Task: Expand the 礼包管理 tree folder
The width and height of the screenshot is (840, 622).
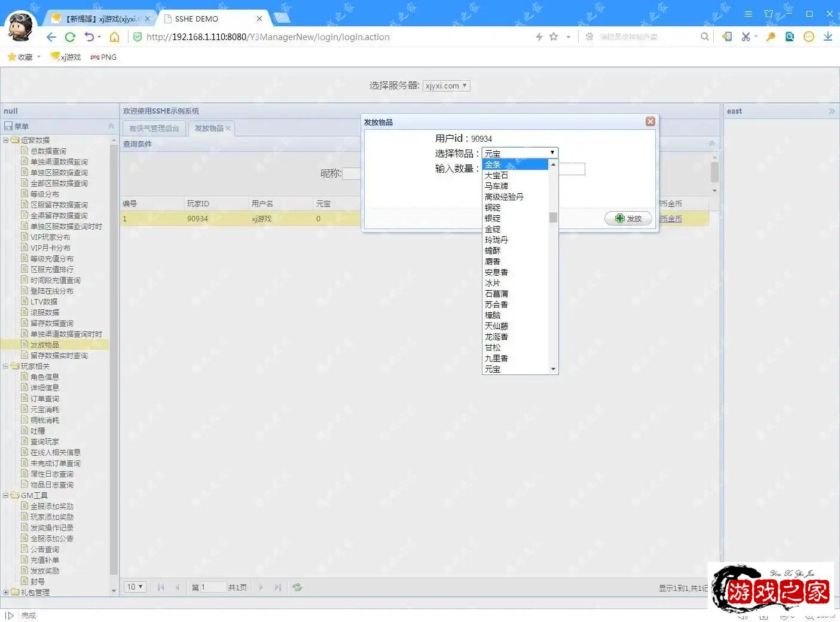Action: (x=6, y=593)
